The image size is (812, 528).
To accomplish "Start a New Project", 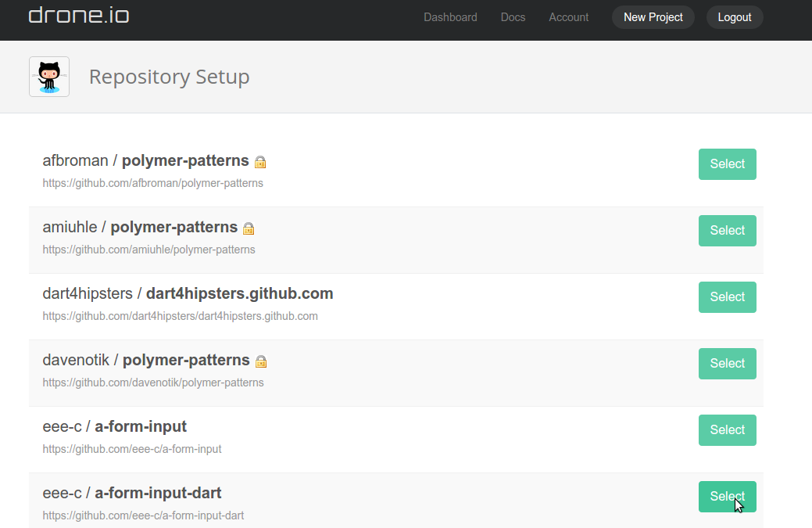I will (x=653, y=17).
